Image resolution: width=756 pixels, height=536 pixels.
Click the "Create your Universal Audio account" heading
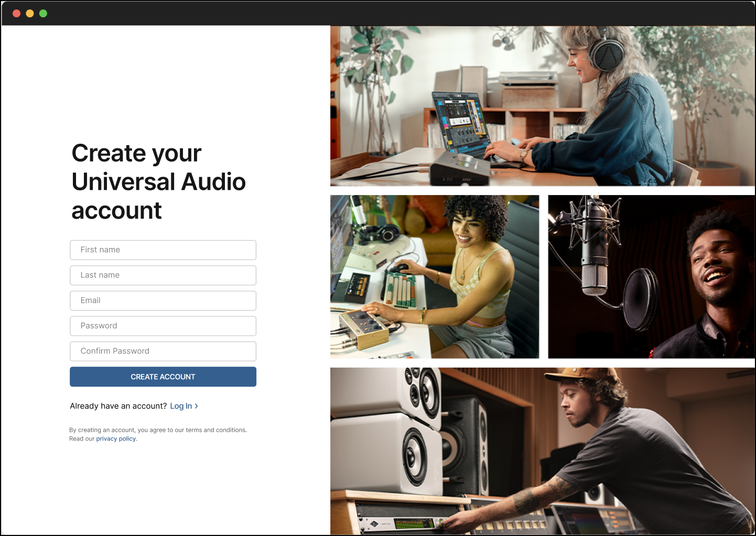tap(158, 182)
